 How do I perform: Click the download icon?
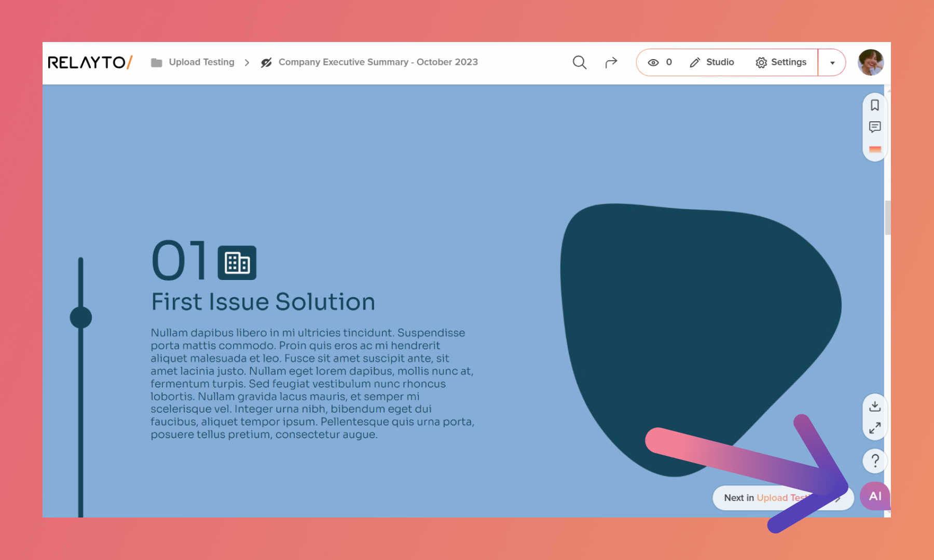pos(875,406)
